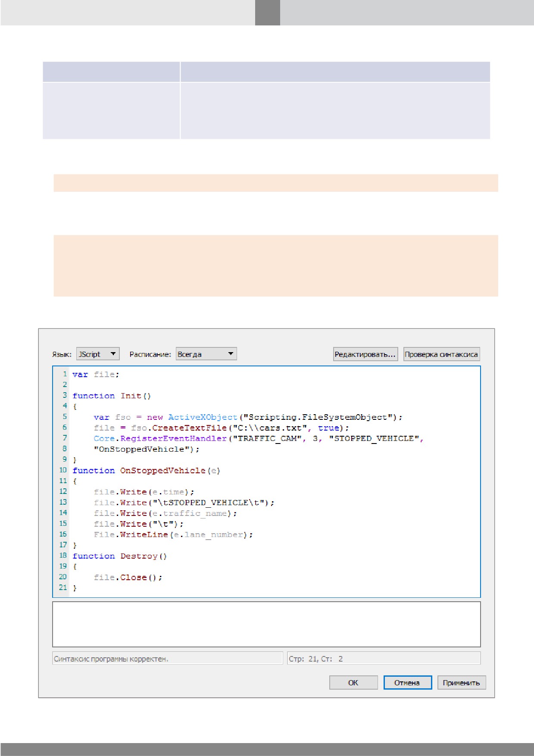Click the file.Write(e.time) line
This screenshot has width=534, height=756.
click(144, 492)
